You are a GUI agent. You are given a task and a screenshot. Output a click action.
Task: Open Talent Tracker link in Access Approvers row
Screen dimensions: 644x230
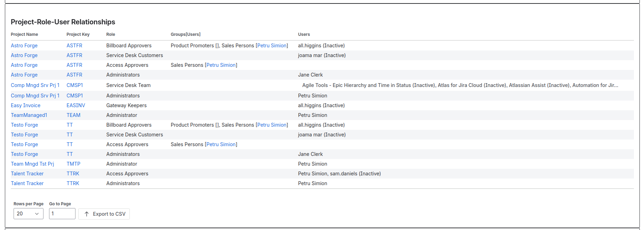tap(27, 174)
